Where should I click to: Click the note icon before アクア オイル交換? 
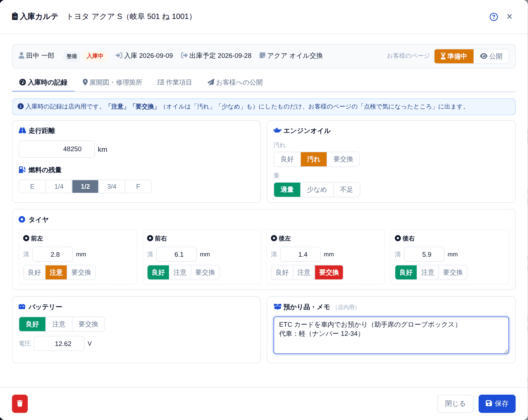[x=262, y=55]
